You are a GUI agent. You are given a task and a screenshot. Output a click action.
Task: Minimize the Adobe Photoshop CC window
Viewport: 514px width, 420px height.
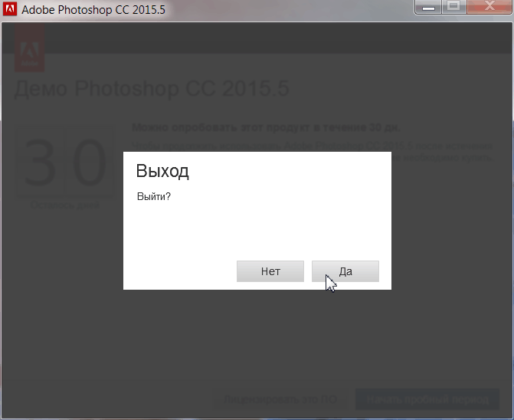tap(428, 7)
